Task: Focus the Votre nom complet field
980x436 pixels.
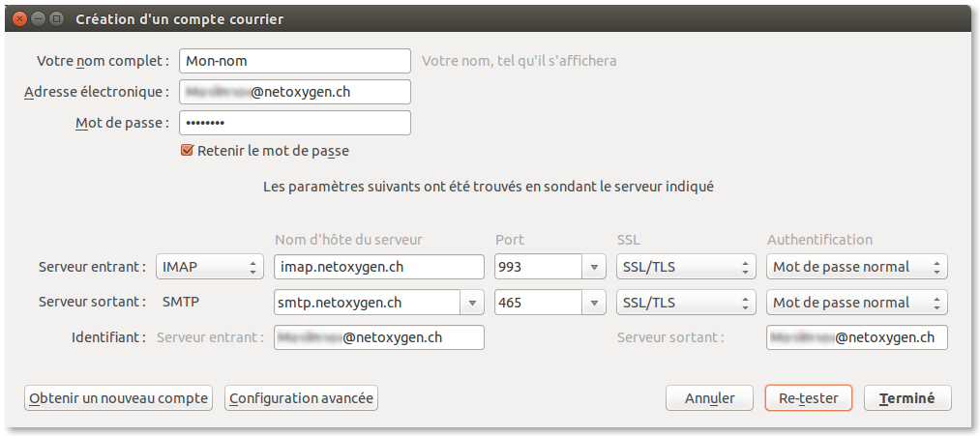Action: [x=295, y=60]
